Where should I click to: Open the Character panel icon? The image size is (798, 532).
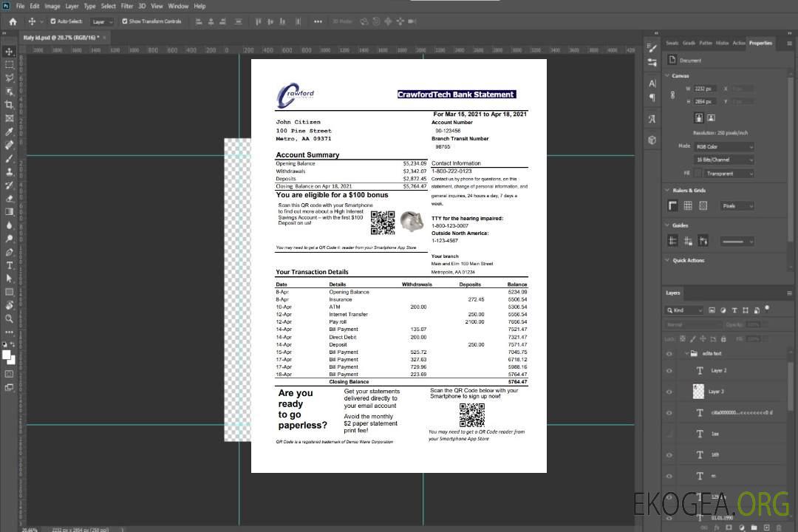coord(652,83)
